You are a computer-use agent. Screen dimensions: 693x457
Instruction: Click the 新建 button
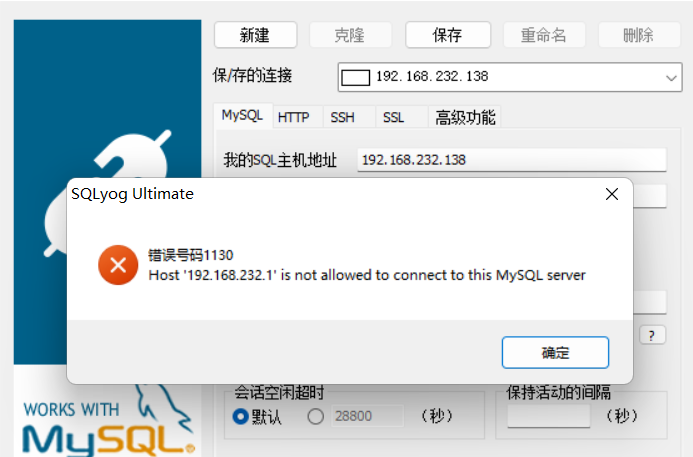click(255, 34)
